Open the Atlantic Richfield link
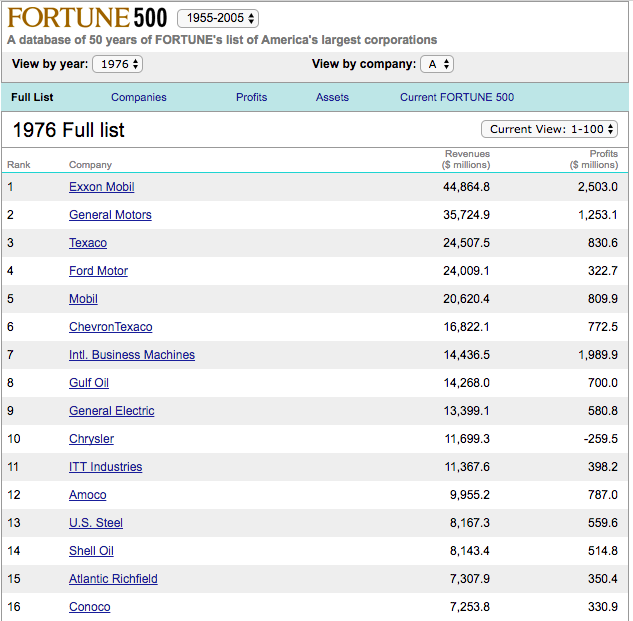Image resolution: width=633 pixels, height=621 pixels. (x=113, y=579)
